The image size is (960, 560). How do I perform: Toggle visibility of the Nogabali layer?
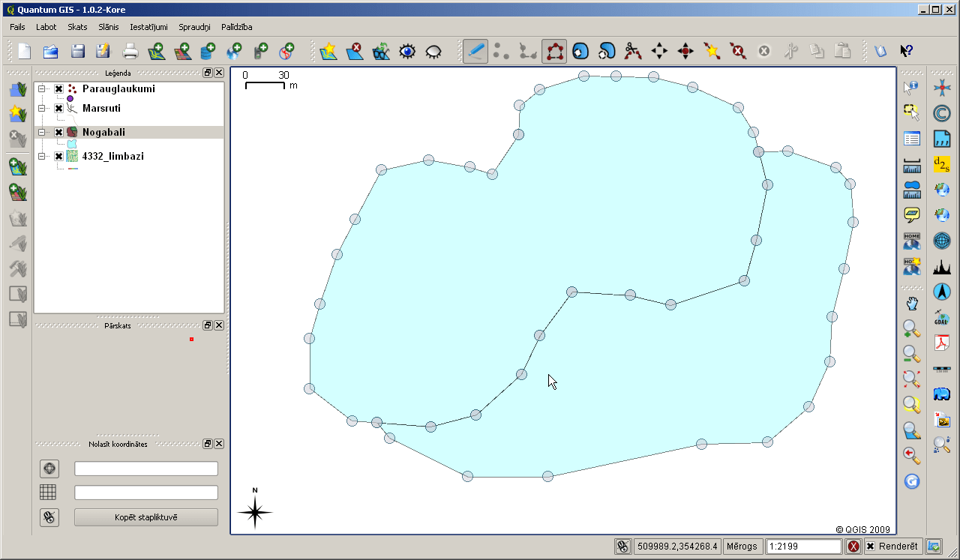tap(58, 133)
